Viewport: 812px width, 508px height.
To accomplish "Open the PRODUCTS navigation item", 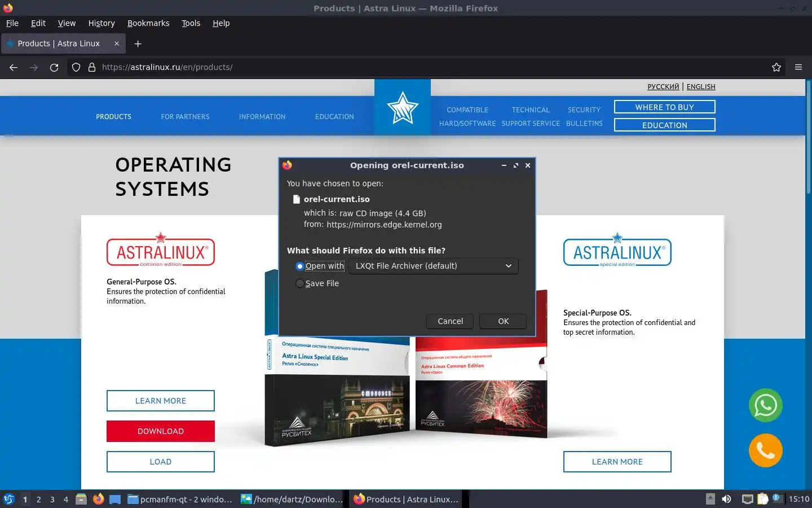I will pos(113,117).
